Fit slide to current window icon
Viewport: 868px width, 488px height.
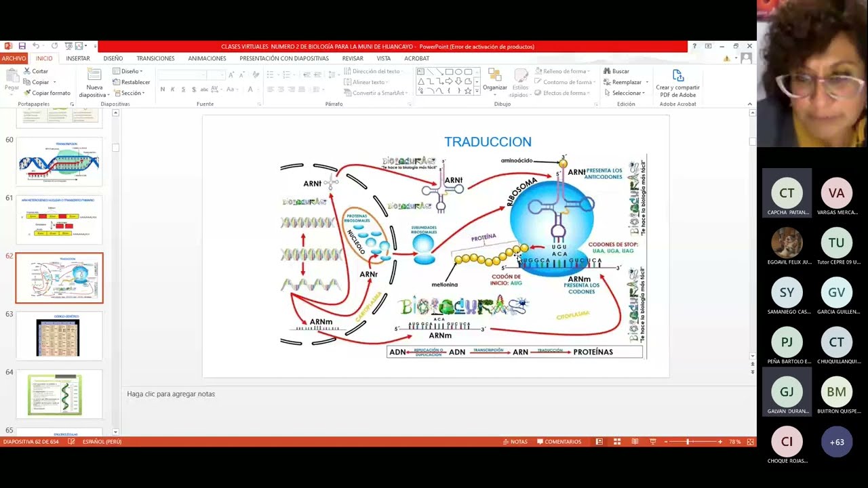(x=750, y=441)
